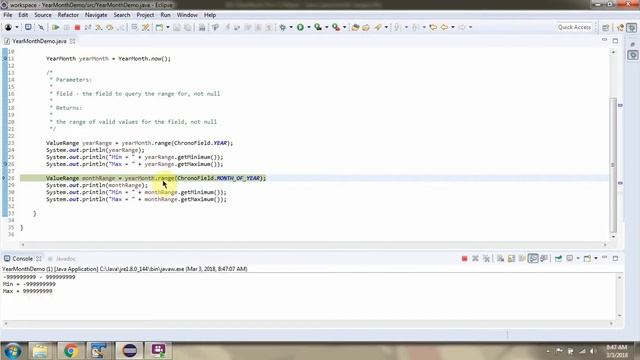Open the Project menu
Viewport: 640px width, 360px height.
coord(145,15)
